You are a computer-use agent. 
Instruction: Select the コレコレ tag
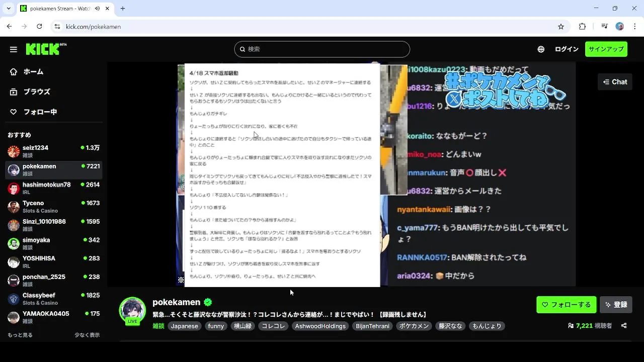273,326
